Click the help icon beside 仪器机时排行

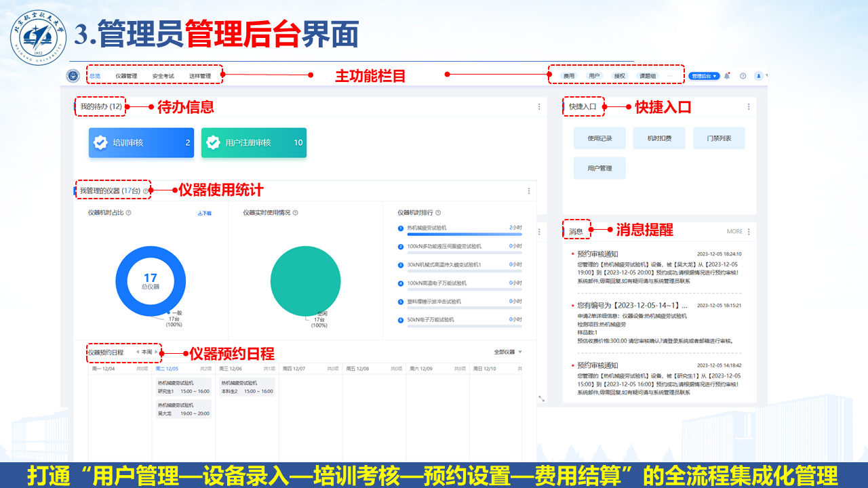(x=438, y=213)
